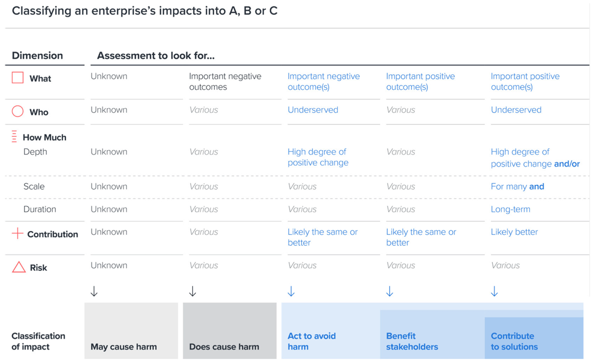Viewport: 594px width, 364px height.
Task: Click the Benefit stakeholders label
Action: point(412,341)
